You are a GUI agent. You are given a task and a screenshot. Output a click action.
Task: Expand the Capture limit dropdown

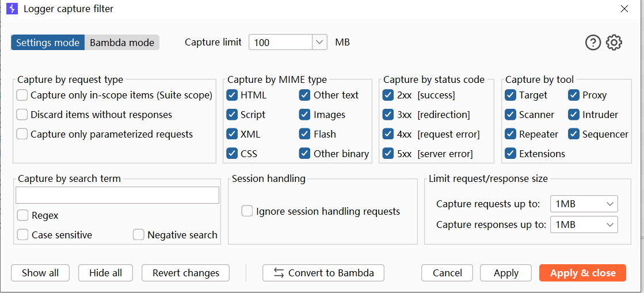[x=319, y=42]
